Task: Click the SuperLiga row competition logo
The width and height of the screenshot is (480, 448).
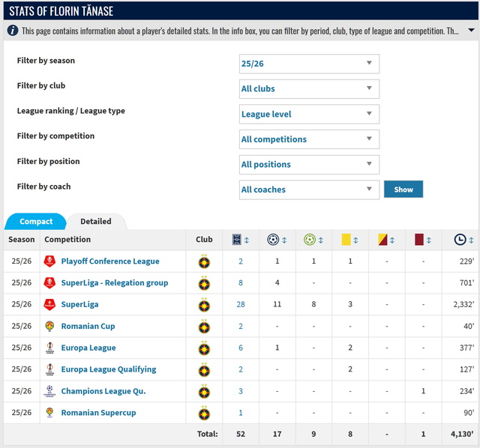Action: [49, 305]
